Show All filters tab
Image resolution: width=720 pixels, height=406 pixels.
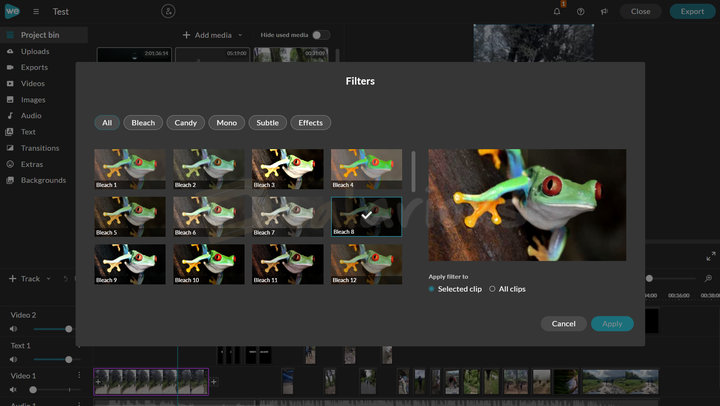click(x=107, y=123)
